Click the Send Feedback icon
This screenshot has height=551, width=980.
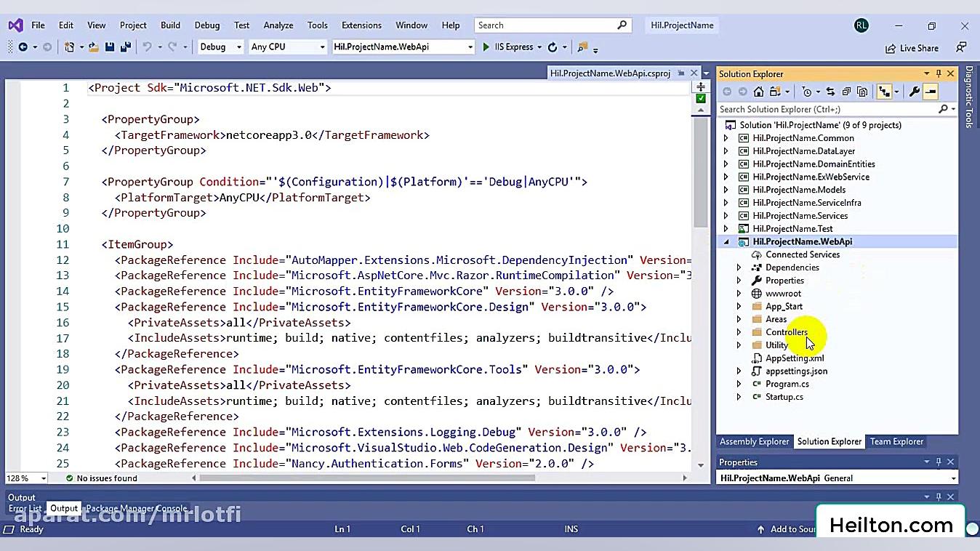pyautogui.click(x=961, y=47)
